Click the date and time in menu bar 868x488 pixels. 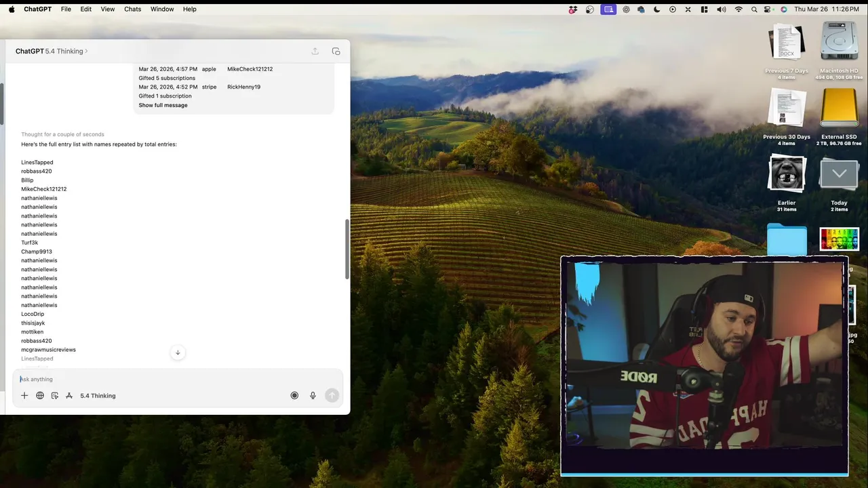tap(828, 9)
